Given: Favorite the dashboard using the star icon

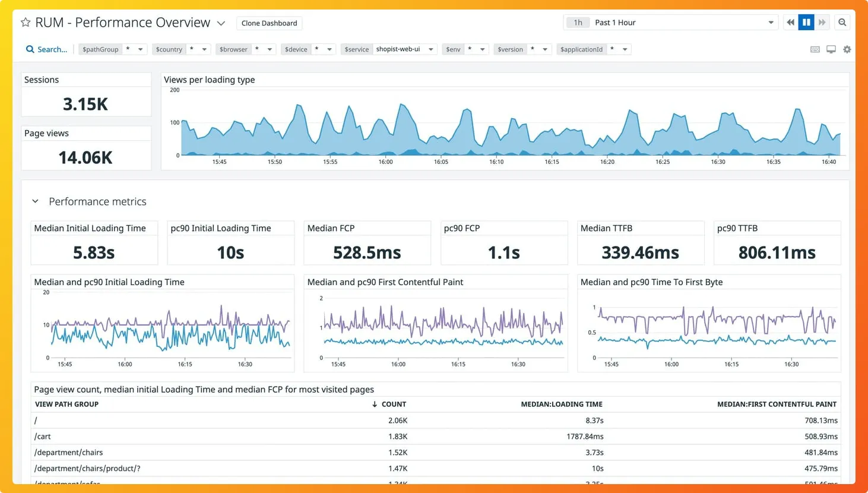Looking at the screenshot, I should tap(25, 22).
